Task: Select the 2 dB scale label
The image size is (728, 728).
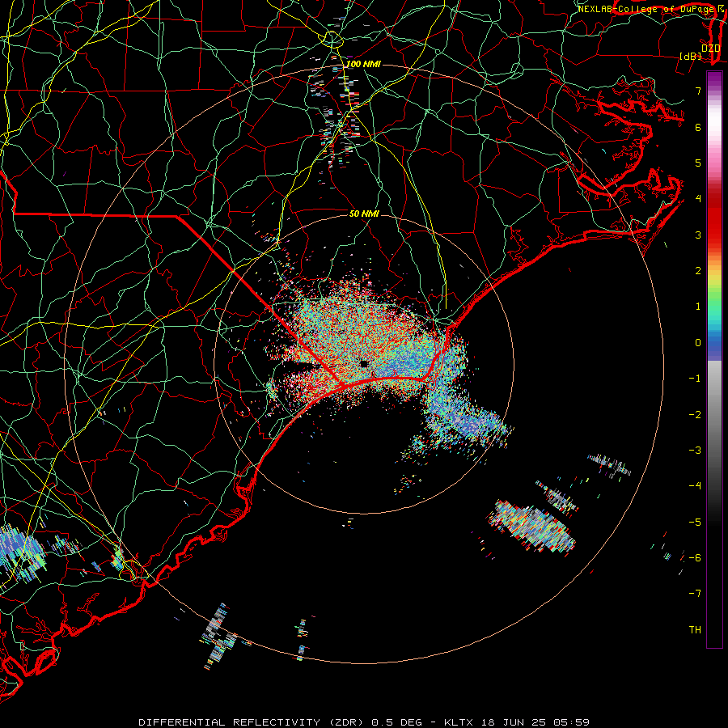Action: click(x=698, y=271)
